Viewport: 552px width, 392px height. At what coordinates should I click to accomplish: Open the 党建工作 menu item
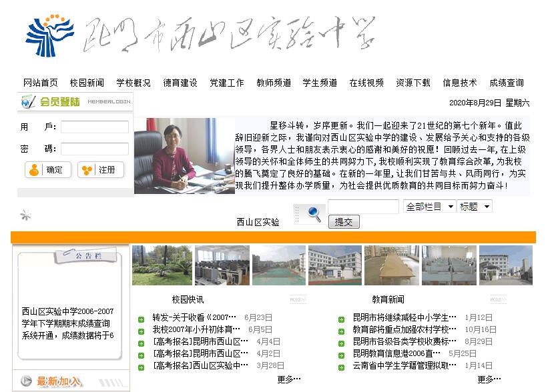point(227,83)
